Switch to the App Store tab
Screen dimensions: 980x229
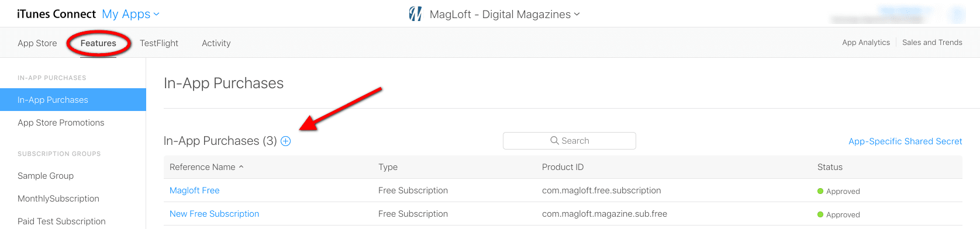[37, 43]
